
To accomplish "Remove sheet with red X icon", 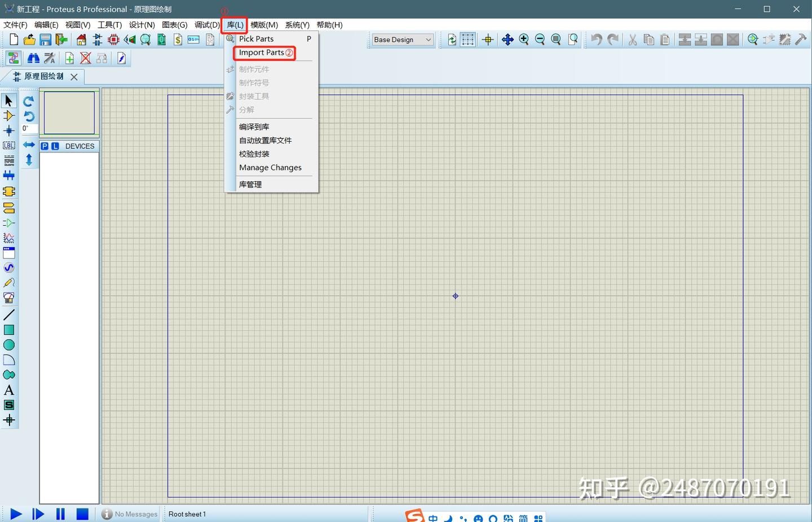I will tap(86, 58).
